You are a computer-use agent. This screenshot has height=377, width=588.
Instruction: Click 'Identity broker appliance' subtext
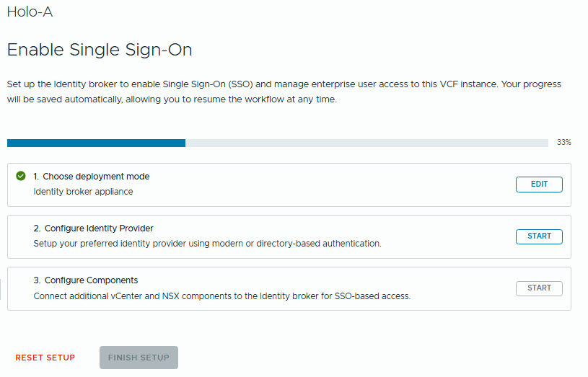(83, 192)
